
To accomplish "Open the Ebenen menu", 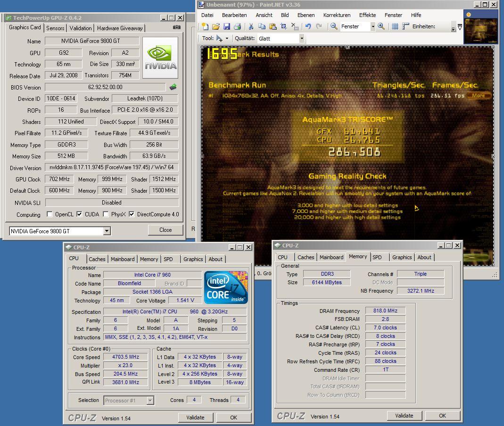I will point(306,15).
